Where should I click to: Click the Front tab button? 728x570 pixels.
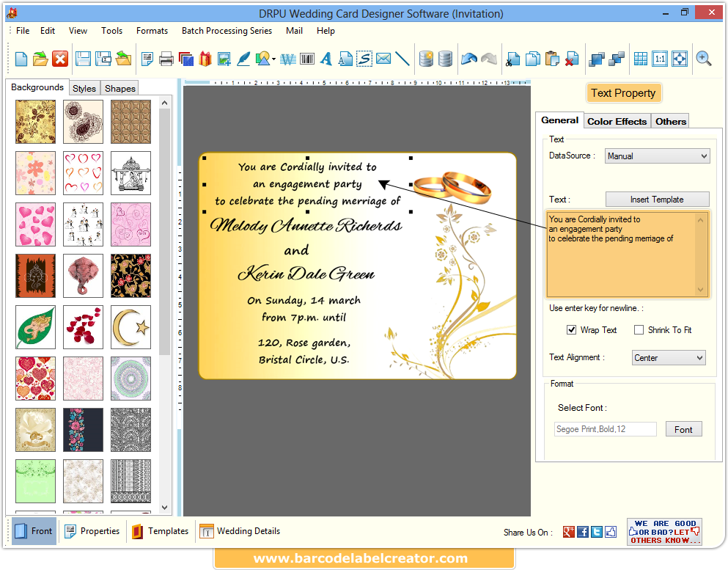[34, 531]
